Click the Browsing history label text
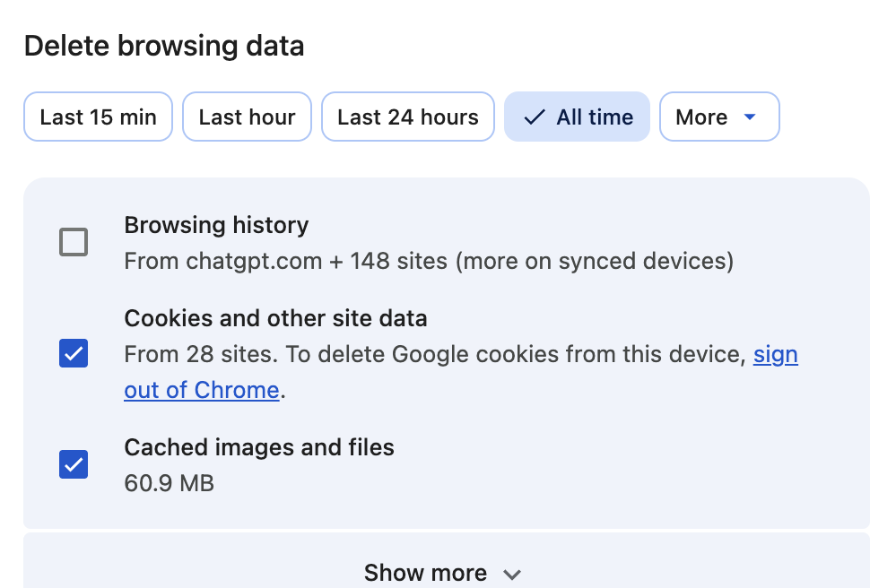870x588 pixels. [216, 225]
